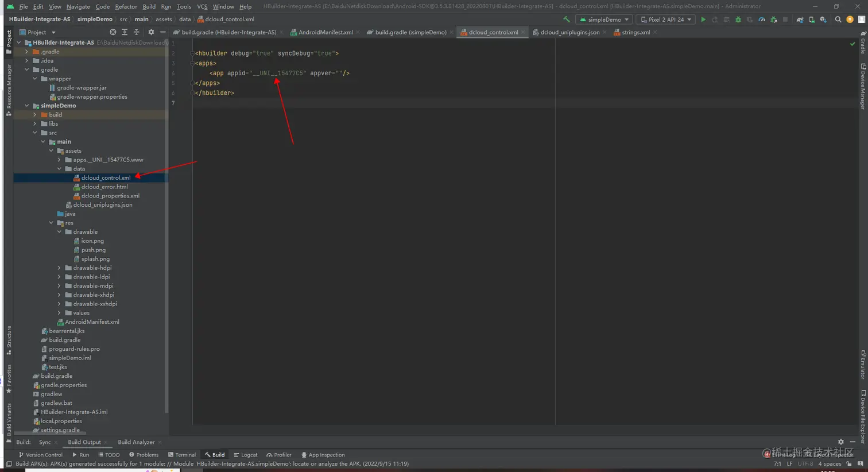The image size is (868, 472).
Task: Open the Emulator side panel
Action: [863, 365]
